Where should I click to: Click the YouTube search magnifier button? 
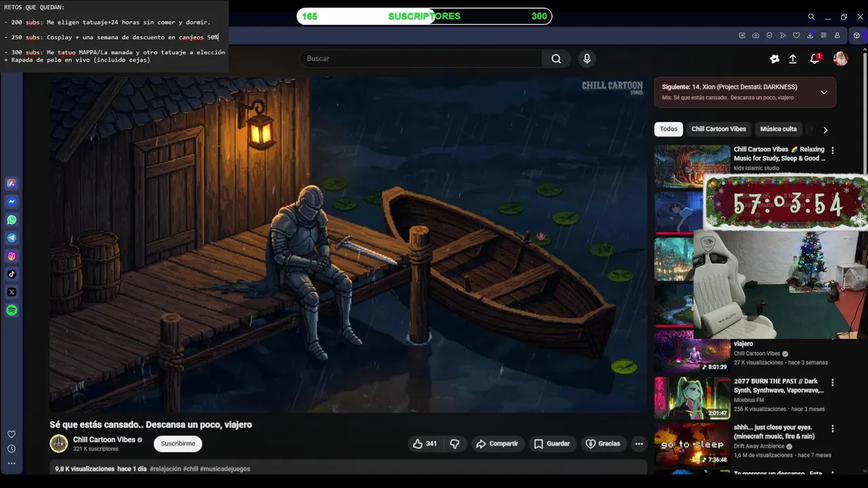(x=556, y=59)
